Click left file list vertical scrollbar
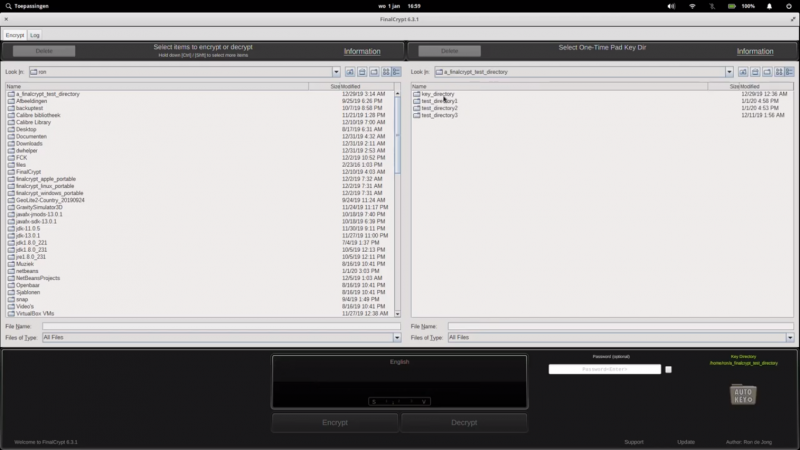The width and height of the screenshot is (800, 450). [397, 135]
